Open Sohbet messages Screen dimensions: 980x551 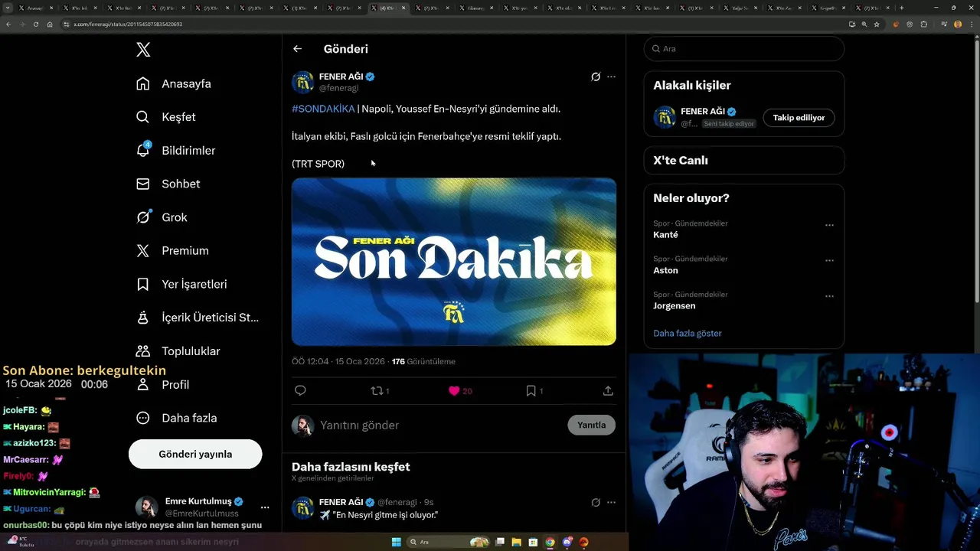(x=168, y=184)
